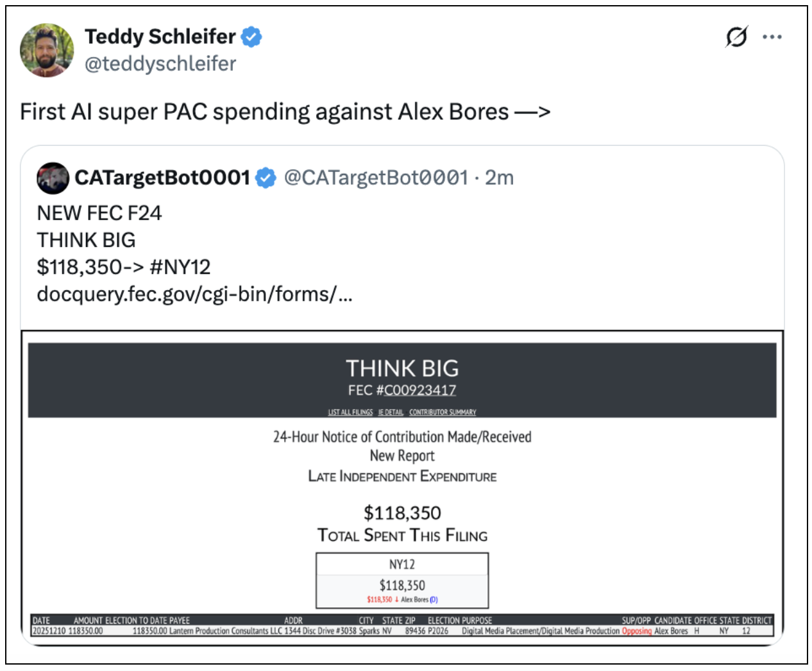The width and height of the screenshot is (812, 671).
Task: Click the @CATargetBot0001 handle
Action: click(x=376, y=178)
